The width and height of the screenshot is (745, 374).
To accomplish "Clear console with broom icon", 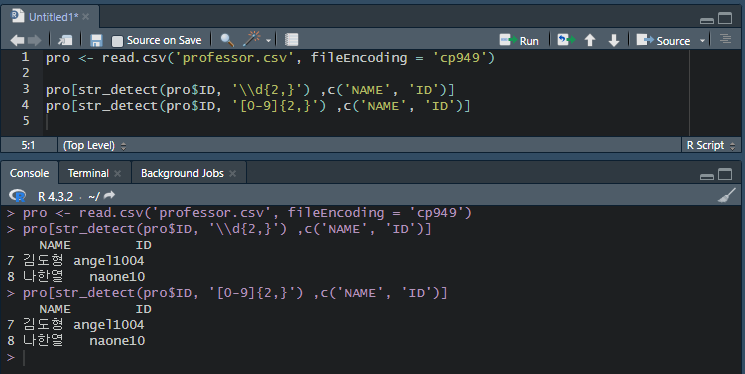I will [726, 195].
